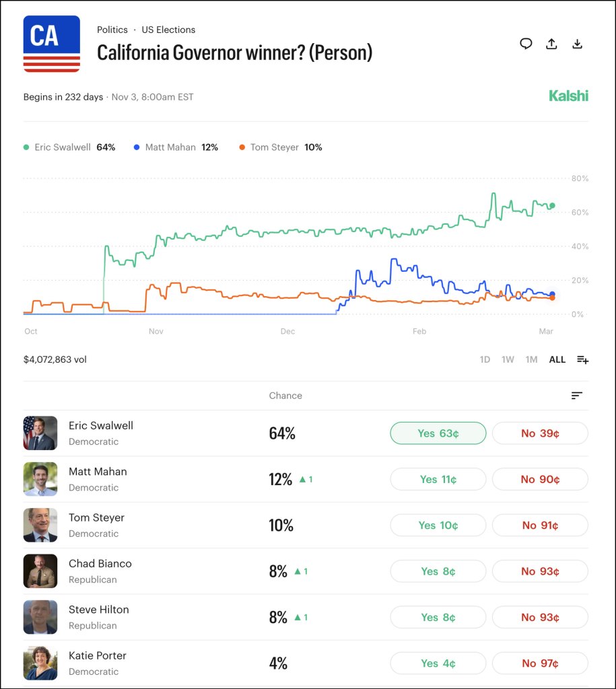Select the 1W time range

[508, 359]
